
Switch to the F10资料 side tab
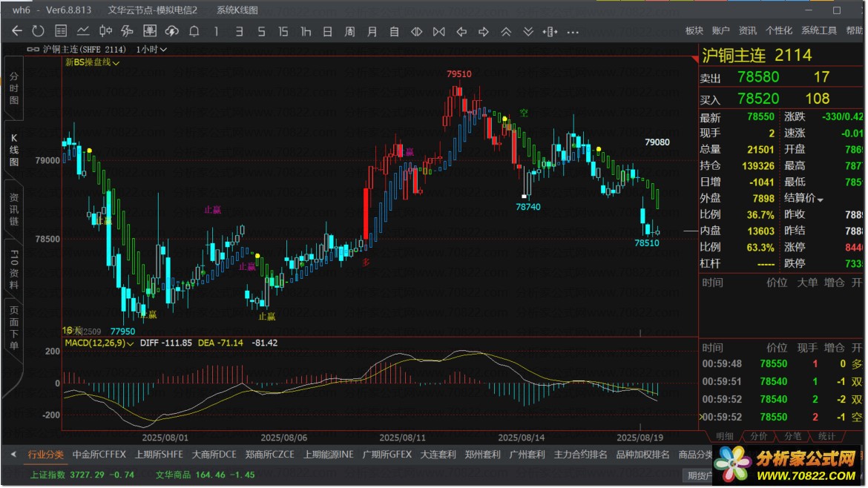click(14, 269)
